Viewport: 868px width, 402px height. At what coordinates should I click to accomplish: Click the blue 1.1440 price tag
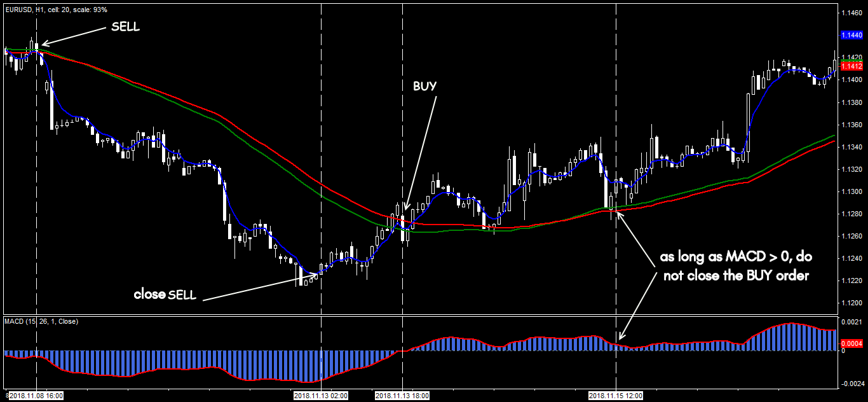tap(851, 36)
